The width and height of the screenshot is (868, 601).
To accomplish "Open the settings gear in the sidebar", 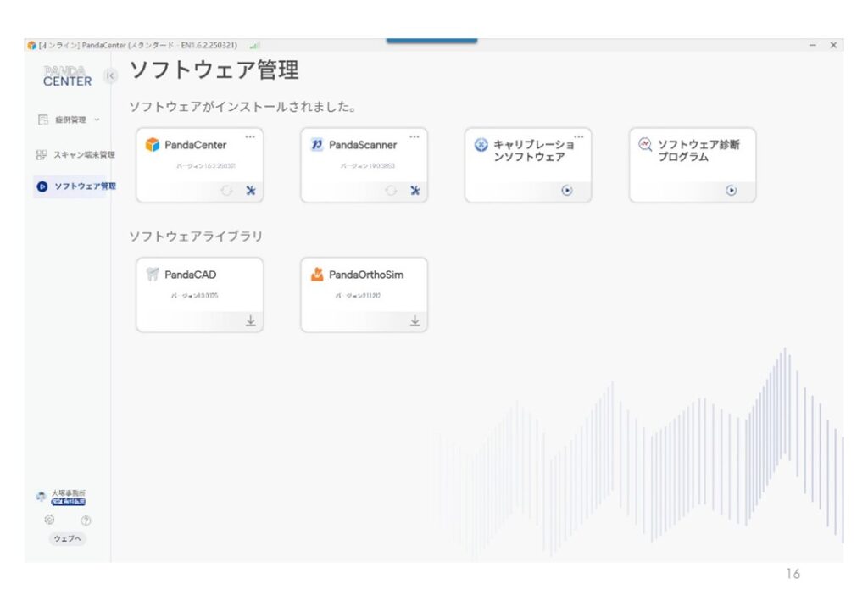I will tap(49, 520).
